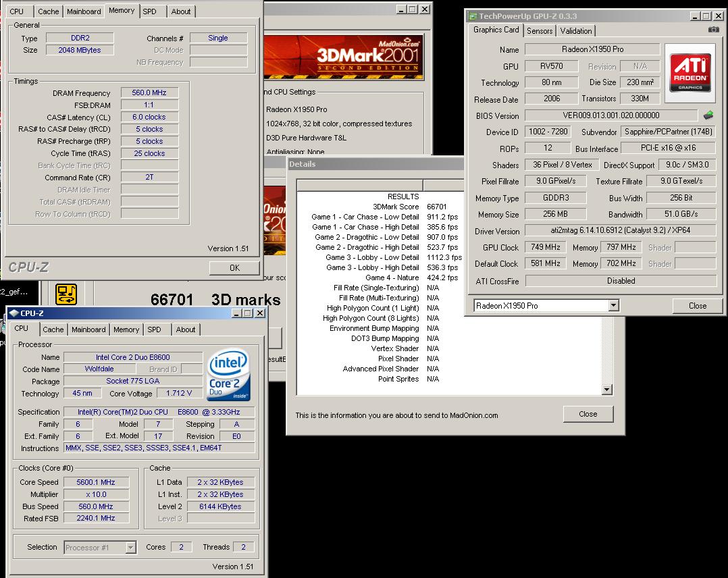Click the Core Voltage 1.712 V value

[x=179, y=393]
